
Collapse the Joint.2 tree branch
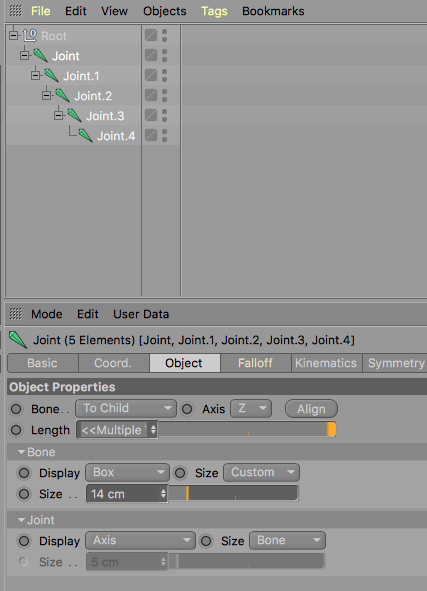point(46,95)
